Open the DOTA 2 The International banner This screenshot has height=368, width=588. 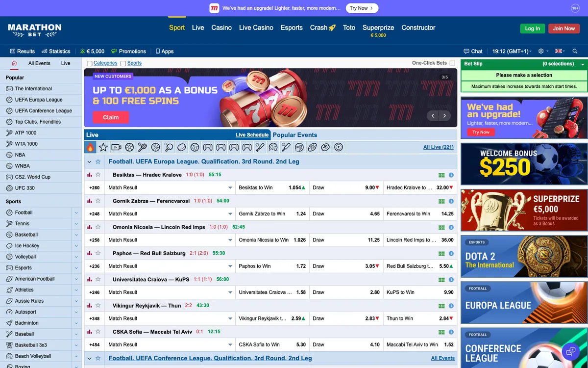point(524,256)
